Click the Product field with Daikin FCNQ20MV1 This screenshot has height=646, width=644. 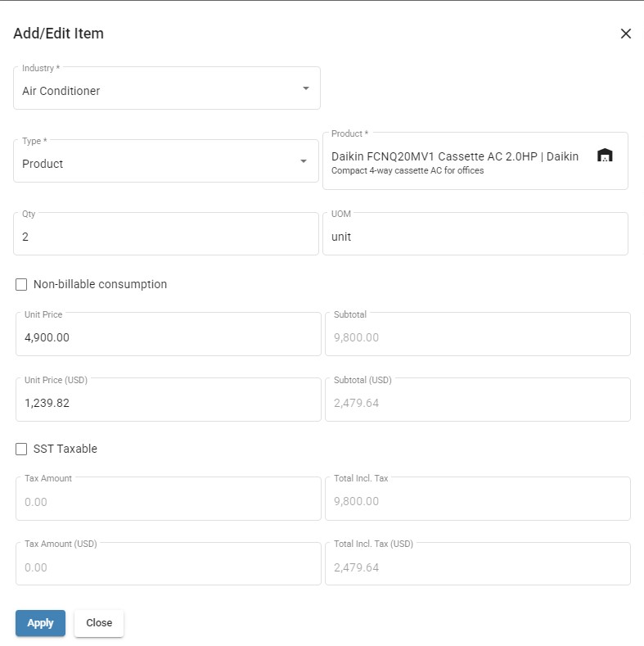pos(475,161)
